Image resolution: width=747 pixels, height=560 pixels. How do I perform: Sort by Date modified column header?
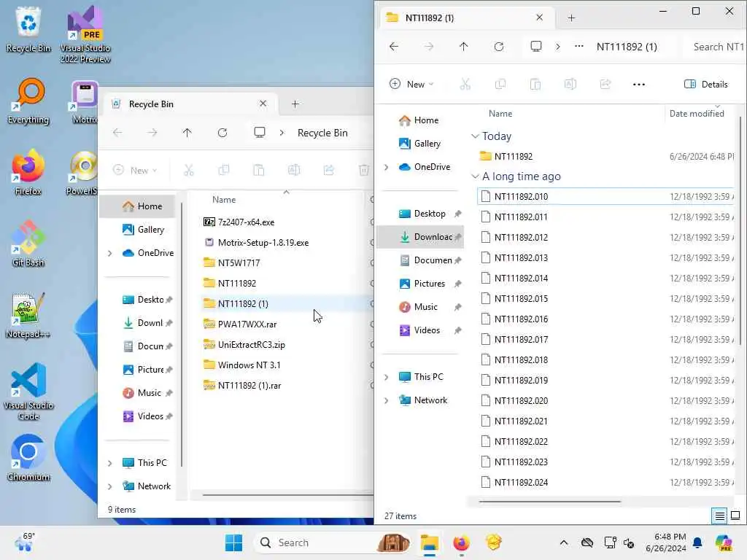pyautogui.click(x=697, y=114)
